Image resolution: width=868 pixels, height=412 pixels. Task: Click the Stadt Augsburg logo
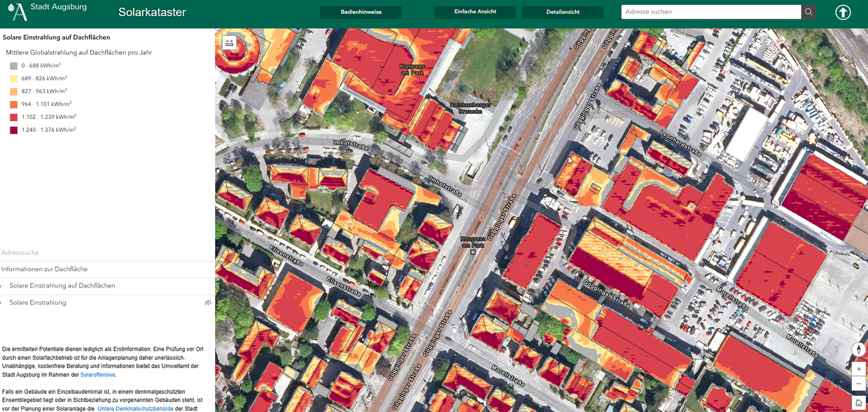[x=19, y=11]
